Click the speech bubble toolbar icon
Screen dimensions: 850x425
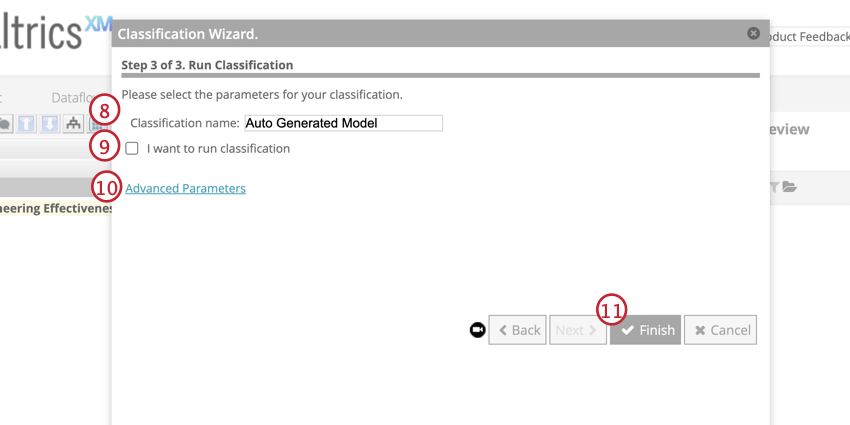6,124
